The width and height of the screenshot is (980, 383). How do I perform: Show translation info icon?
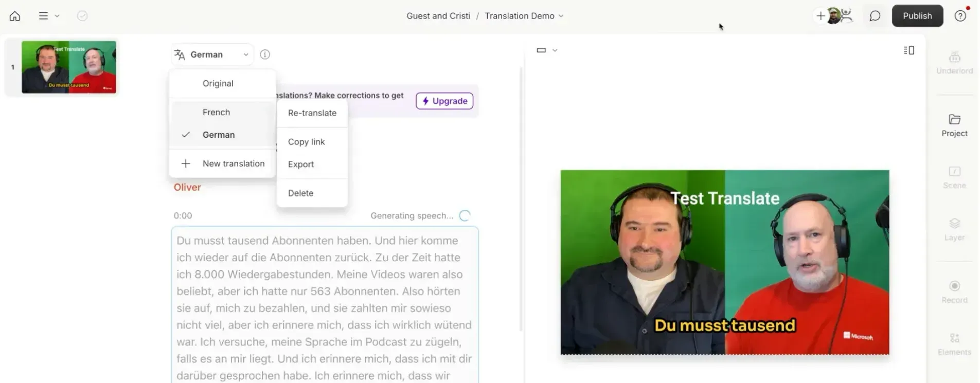tap(265, 54)
